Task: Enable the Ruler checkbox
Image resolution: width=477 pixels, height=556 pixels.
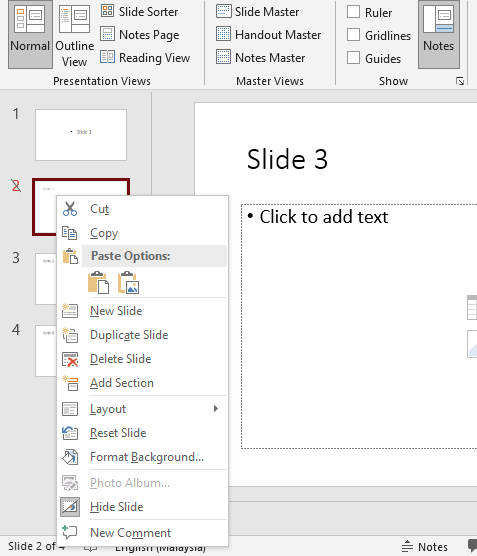Action: coord(353,12)
